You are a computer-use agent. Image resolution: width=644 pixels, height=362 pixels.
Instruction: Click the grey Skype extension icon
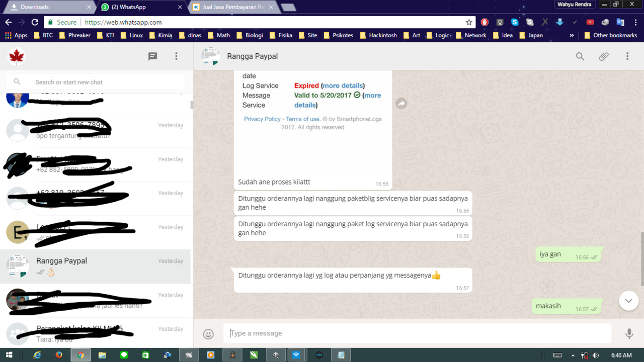coord(530,22)
